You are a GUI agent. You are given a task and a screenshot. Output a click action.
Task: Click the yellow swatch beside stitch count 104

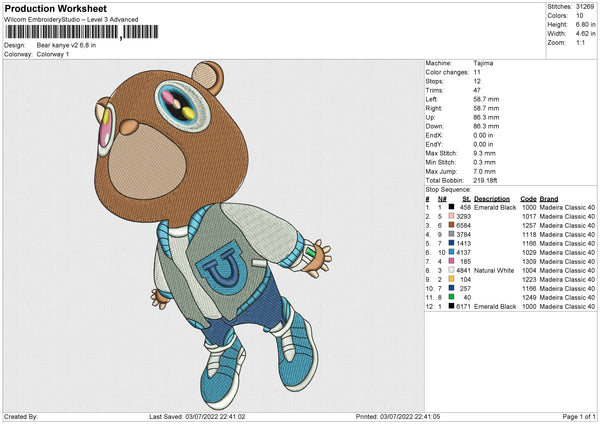pos(452,279)
